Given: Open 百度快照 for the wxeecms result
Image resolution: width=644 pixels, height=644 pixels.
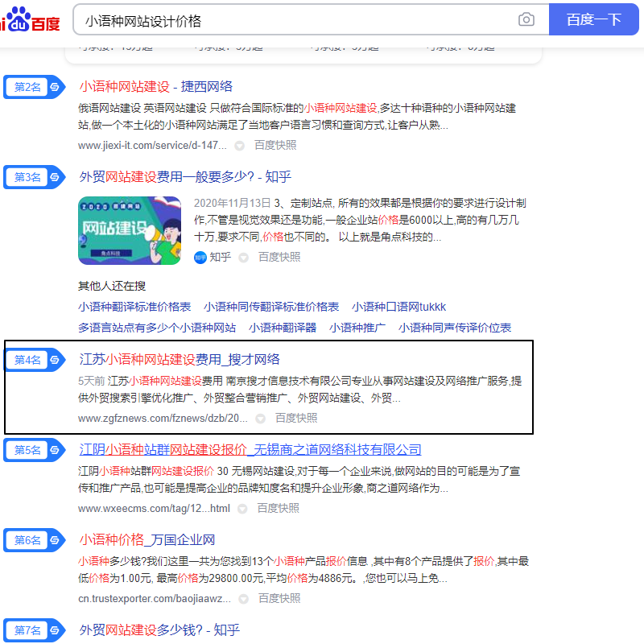Looking at the screenshot, I should click(278, 509).
